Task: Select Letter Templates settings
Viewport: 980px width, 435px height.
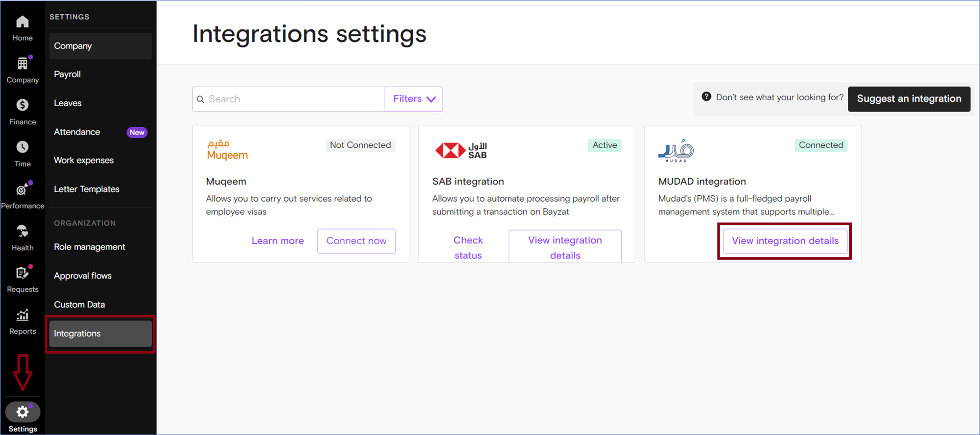Action: [100, 189]
